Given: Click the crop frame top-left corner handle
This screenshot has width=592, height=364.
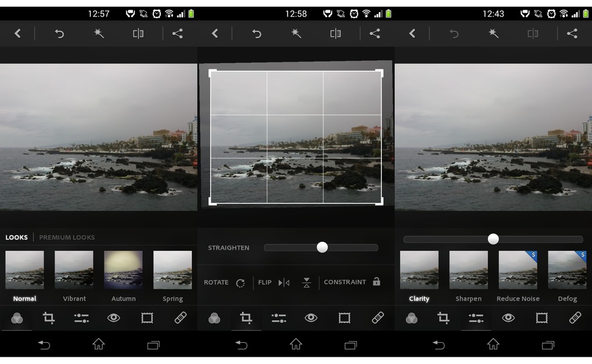Looking at the screenshot, I should point(212,73).
